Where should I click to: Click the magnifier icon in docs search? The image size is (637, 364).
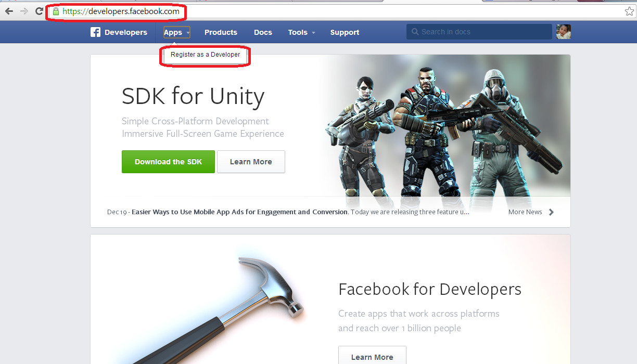click(415, 32)
